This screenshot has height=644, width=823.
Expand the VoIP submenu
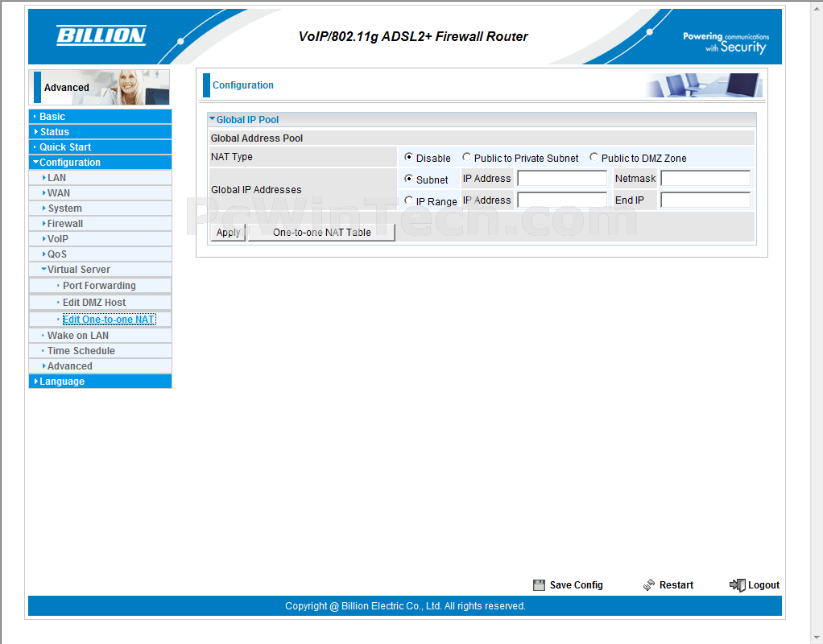coord(100,238)
